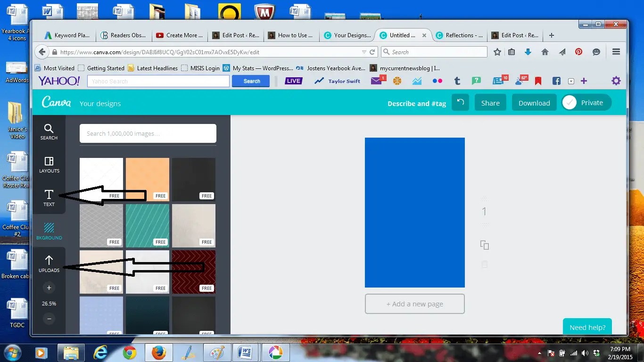The image size is (644, 362).
Task: Click the Facebook icon in Yahoo toolbar
Action: tap(556, 81)
